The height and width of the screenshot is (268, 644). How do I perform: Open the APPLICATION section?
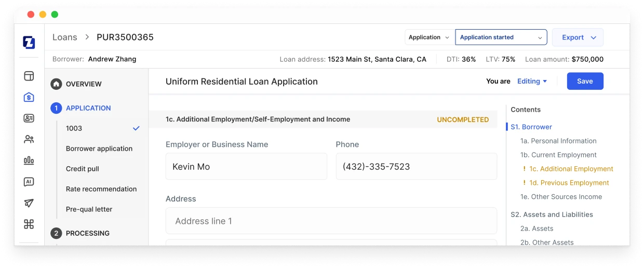pos(88,108)
